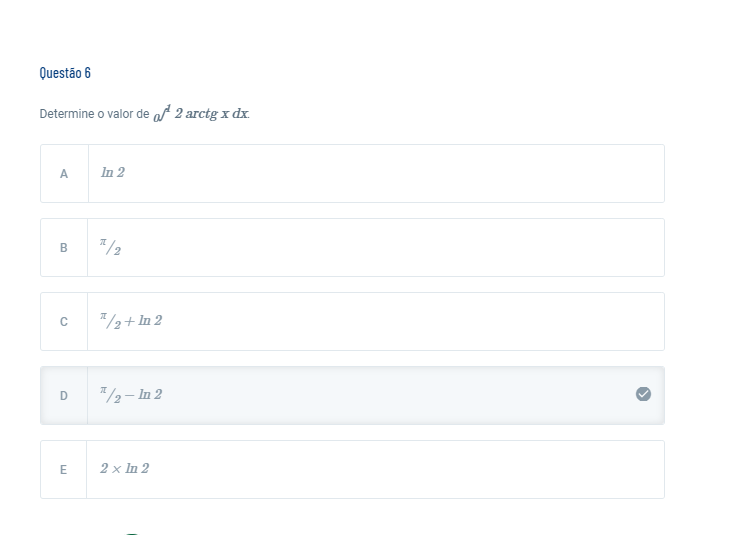Click the 'ln 2' term in option E
The image size is (734, 535).
pos(137,469)
